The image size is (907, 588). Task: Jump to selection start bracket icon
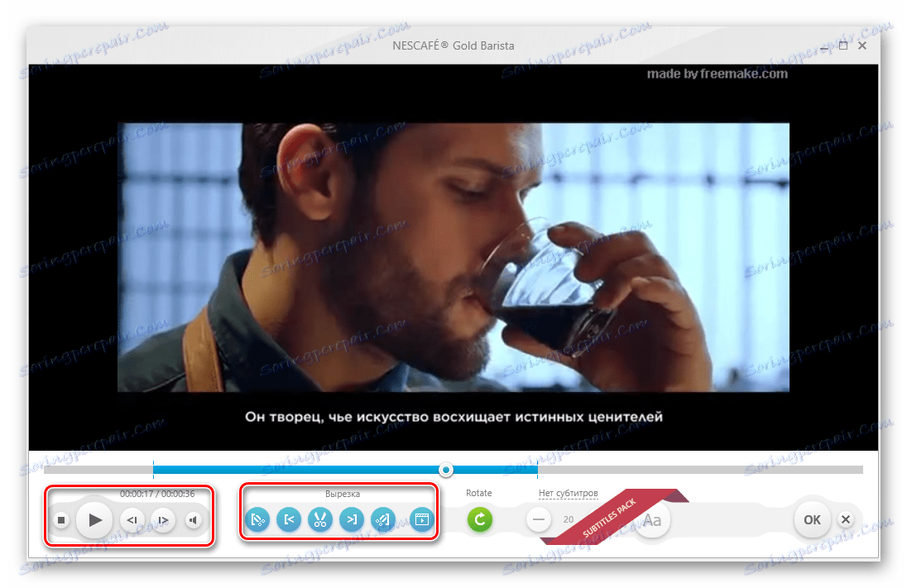[x=289, y=520]
